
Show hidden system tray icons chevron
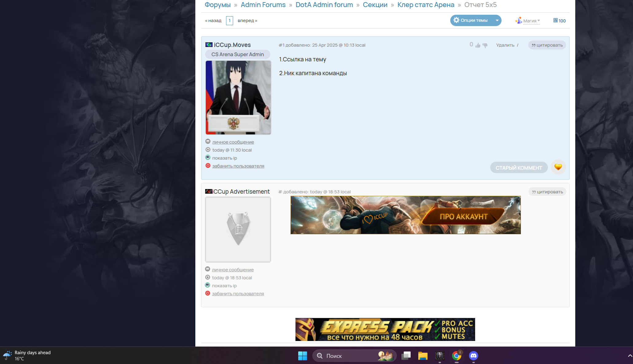coord(630,356)
